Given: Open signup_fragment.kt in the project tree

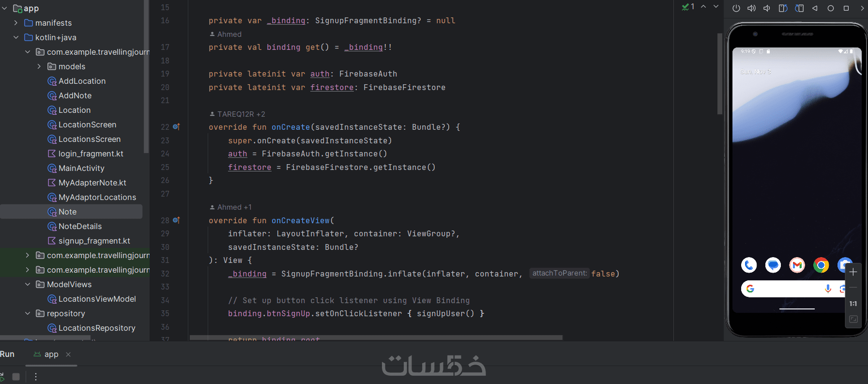Looking at the screenshot, I should click(x=94, y=241).
